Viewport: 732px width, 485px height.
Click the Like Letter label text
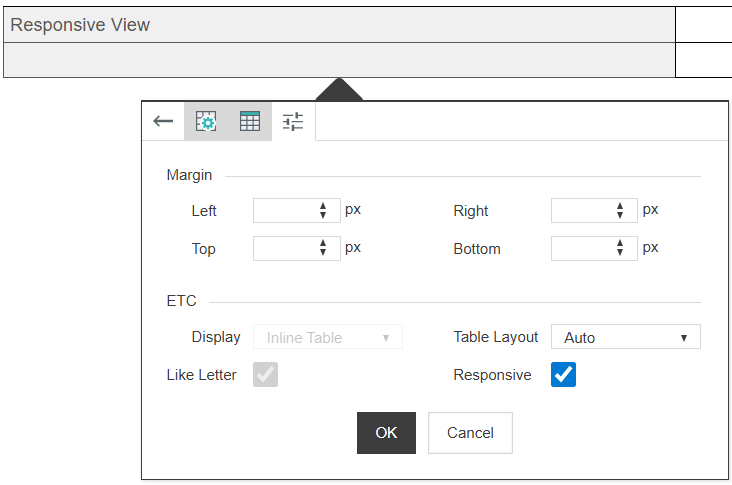[x=201, y=375]
